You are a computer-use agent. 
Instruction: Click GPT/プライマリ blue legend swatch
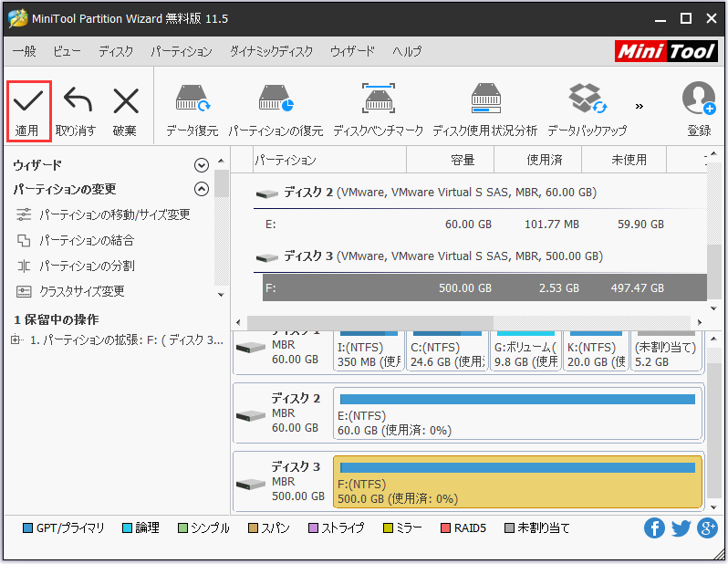(x=28, y=528)
